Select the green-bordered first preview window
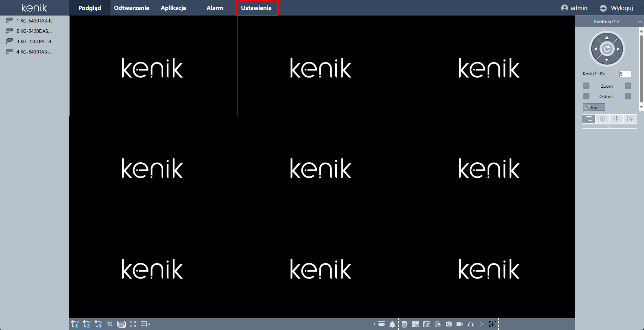The width and height of the screenshot is (644, 330). [154, 66]
